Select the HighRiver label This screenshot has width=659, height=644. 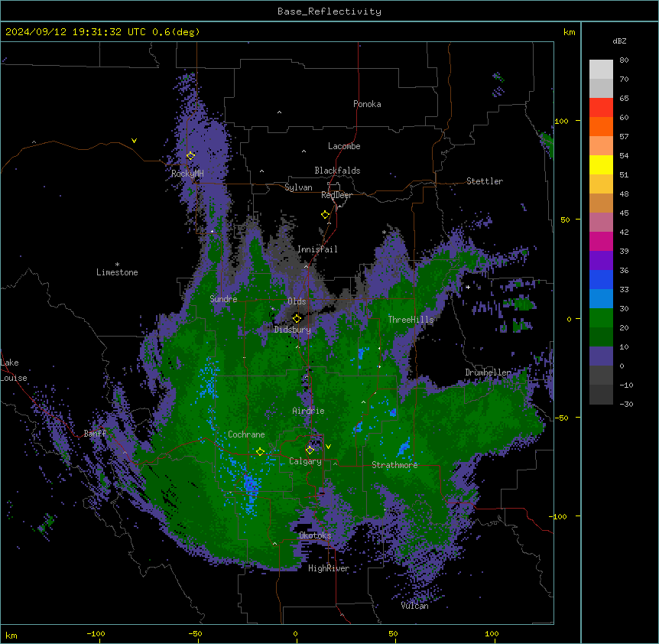tap(329, 568)
